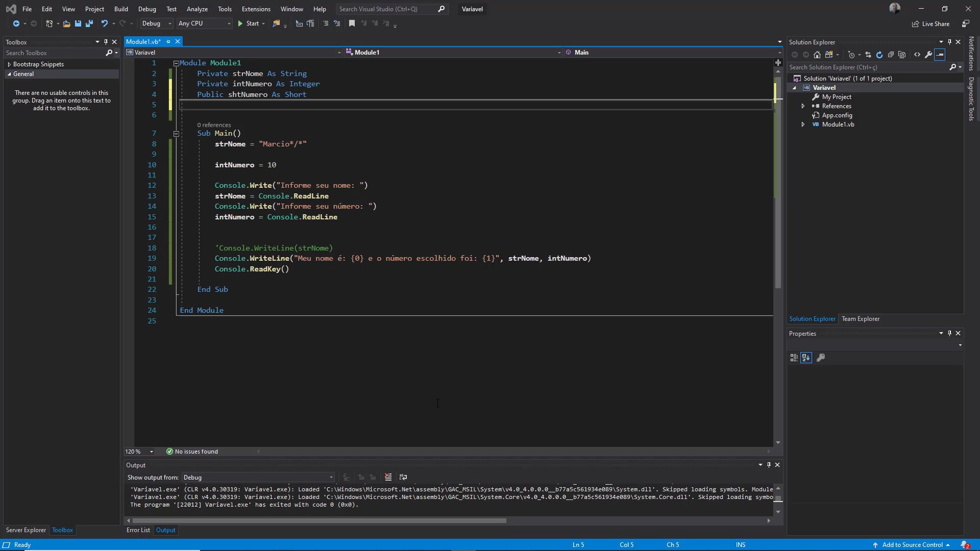The height and width of the screenshot is (551, 980).
Task: Refresh the Solution Explorer view
Action: [x=879, y=55]
